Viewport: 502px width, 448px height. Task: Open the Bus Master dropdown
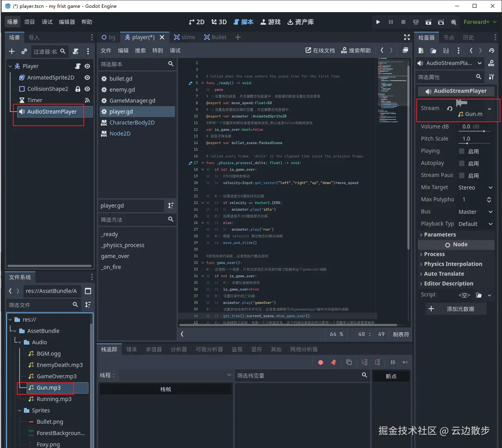pyautogui.click(x=475, y=212)
